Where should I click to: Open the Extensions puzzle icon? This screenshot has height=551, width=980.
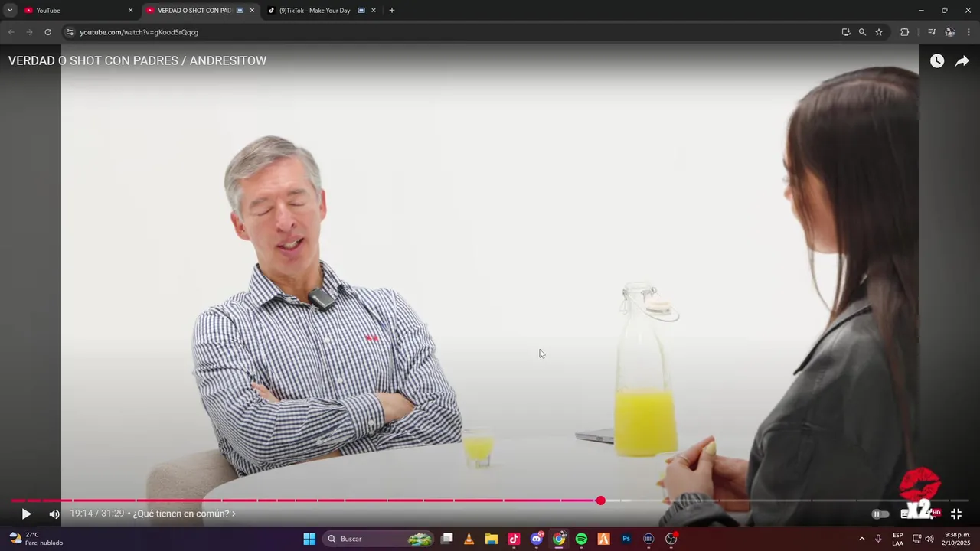pyautogui.click(x=905, y=32)
